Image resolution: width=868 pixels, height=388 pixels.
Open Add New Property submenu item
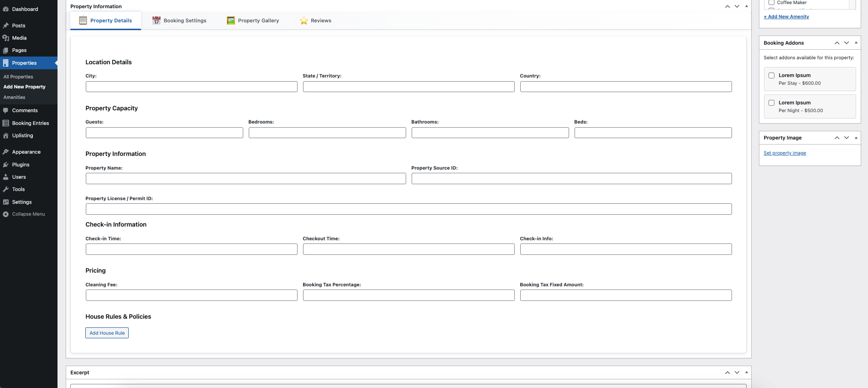point(25,87)
